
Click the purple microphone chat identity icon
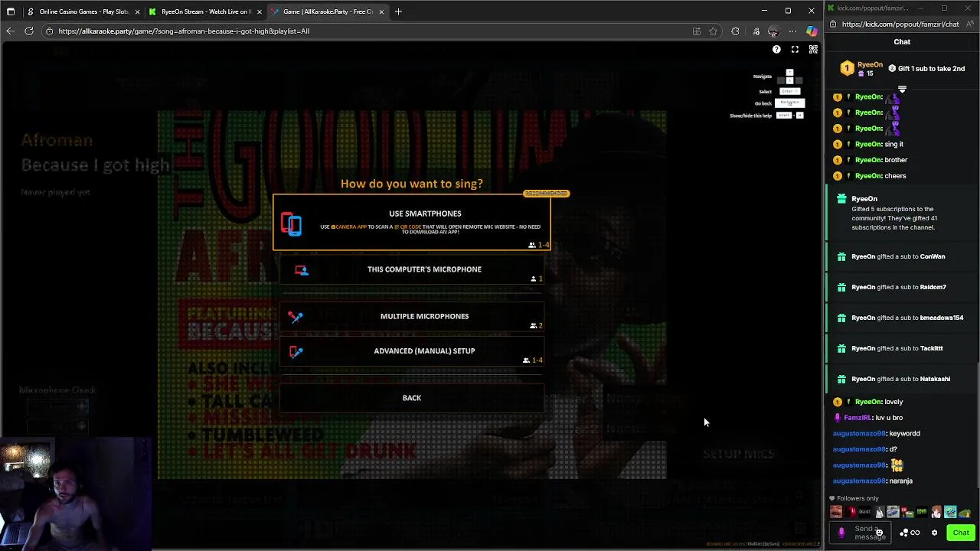pos(841,533)
